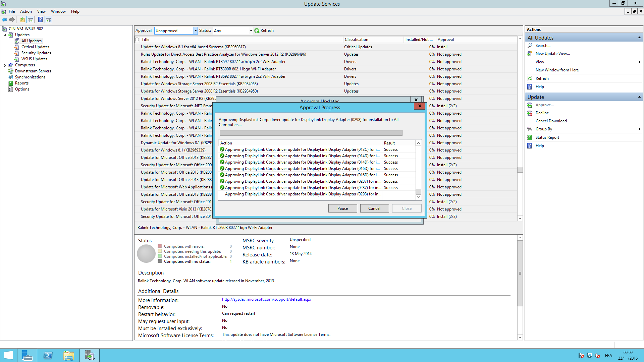Click the Search magnifier icon in Actions
This screenshot has height=362, width=644.
tap(530, 46)
